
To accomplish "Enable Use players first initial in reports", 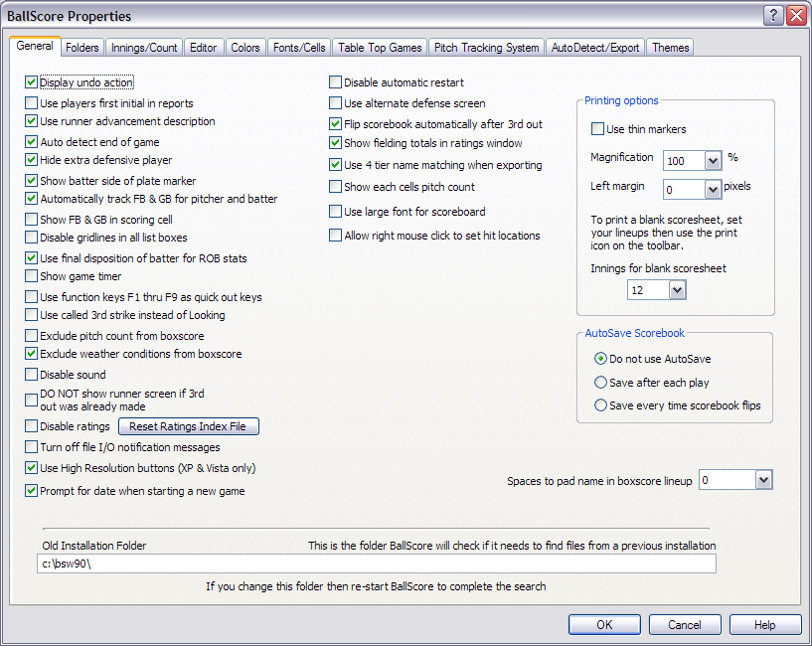I will tap(31, 103).
